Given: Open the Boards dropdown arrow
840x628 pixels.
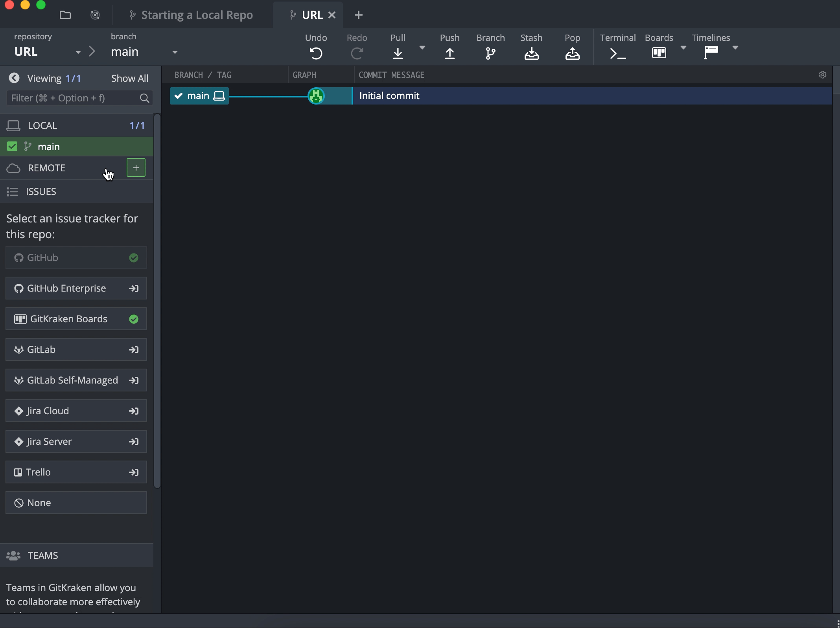Looking at the screenshot, I should point(683,48).
